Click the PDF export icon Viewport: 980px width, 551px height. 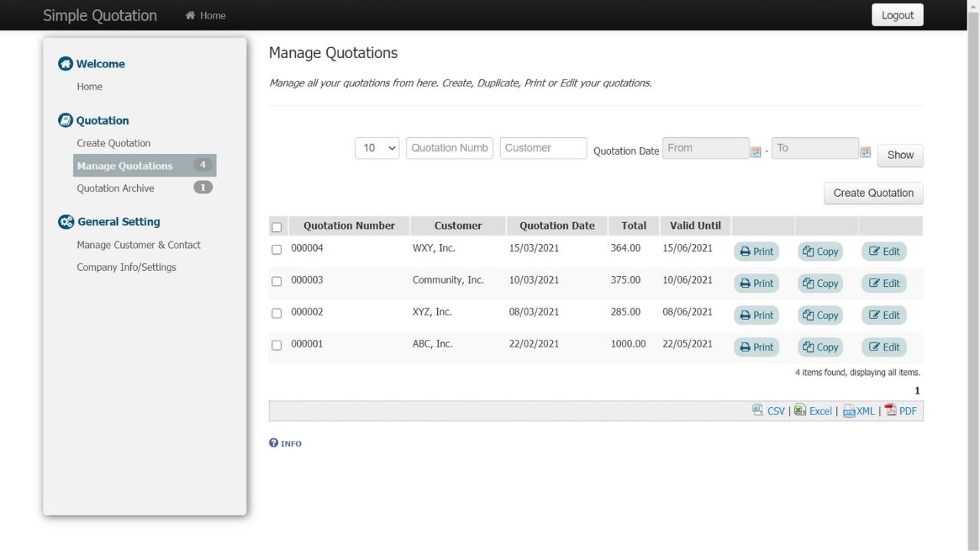[890, 410]
